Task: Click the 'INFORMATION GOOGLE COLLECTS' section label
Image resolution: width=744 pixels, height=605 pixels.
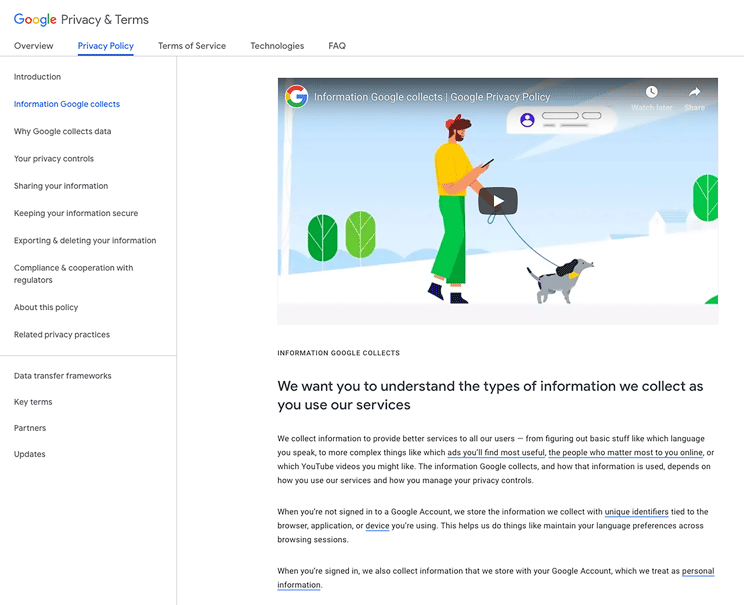Action: click(339, 353)
